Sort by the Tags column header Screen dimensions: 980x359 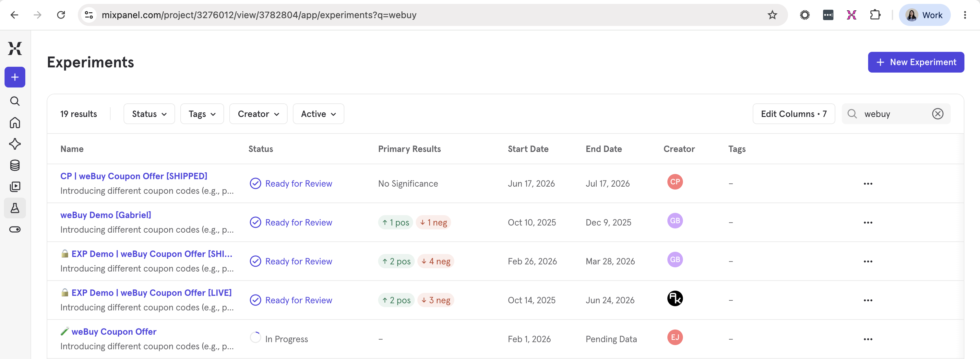(737, 149)
